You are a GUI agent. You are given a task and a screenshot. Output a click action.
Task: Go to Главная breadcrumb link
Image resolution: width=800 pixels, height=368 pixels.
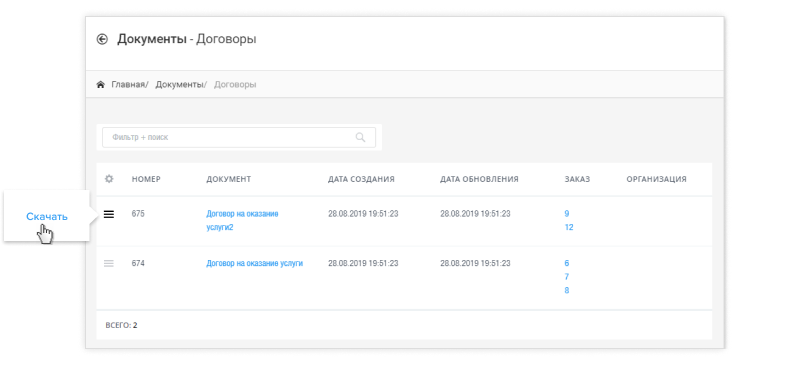click(x=128, y=85)
